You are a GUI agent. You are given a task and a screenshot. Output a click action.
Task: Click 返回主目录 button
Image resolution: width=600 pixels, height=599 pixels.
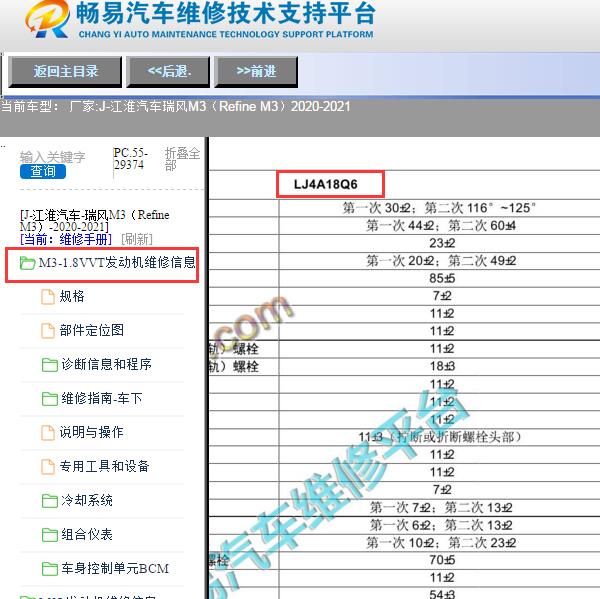[65, 72]
